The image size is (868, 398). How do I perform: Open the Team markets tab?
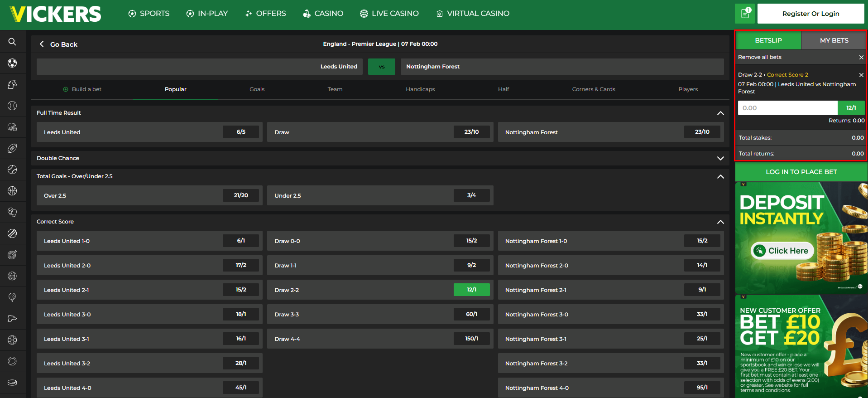[335, 89]
